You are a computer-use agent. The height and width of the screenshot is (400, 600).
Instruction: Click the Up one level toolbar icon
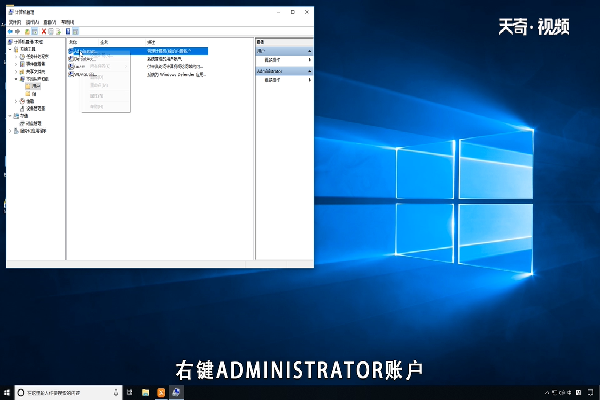pos(27,32)
